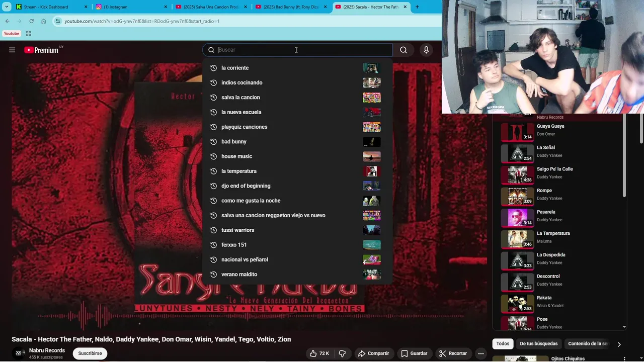
Task: Like the video with thumbs up
Action: [319, 353]
